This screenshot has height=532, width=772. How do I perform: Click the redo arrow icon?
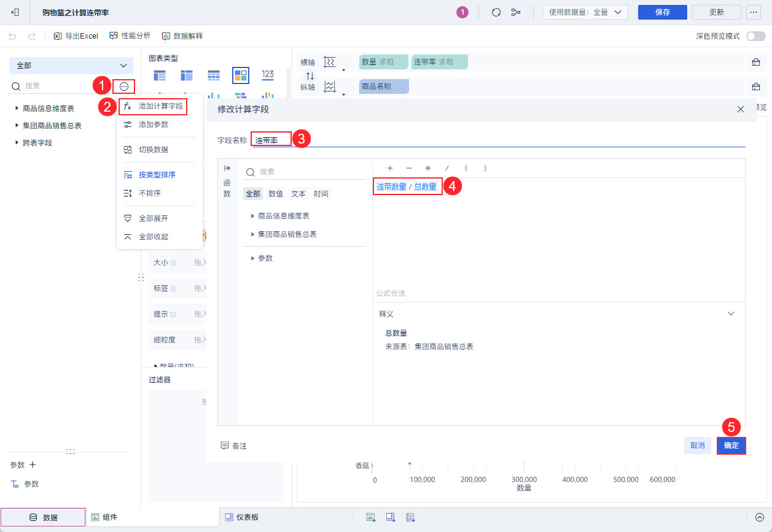(x=32, y=36)
